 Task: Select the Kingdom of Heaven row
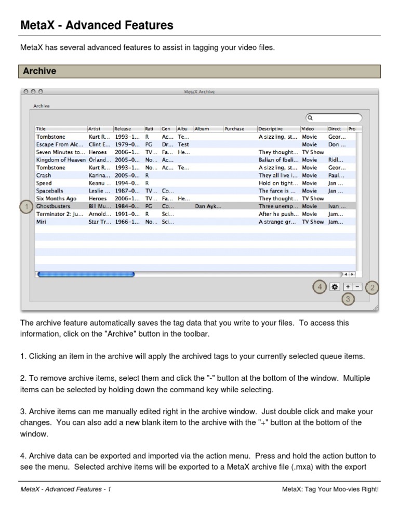coord(195,160)
